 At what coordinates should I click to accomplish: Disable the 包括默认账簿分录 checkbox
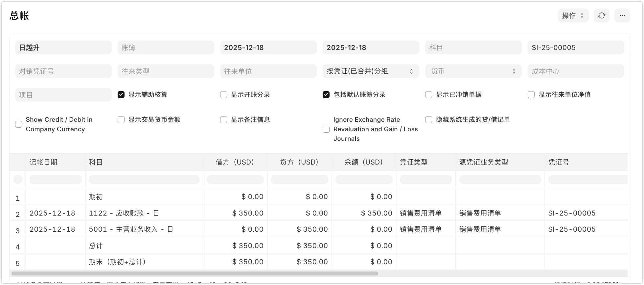(326, 95)
